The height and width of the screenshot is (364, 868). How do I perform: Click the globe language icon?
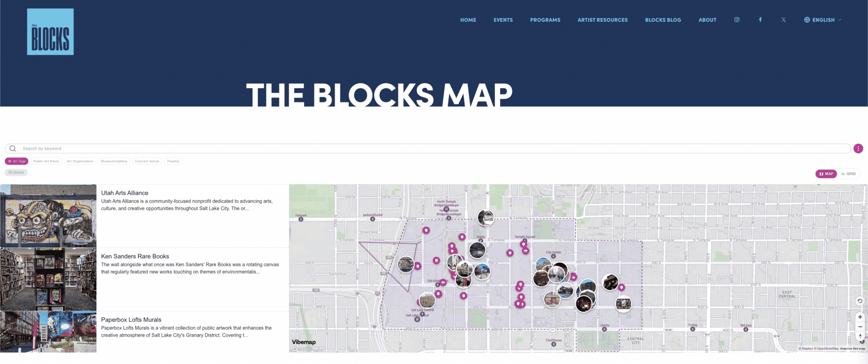click(807, 20)
